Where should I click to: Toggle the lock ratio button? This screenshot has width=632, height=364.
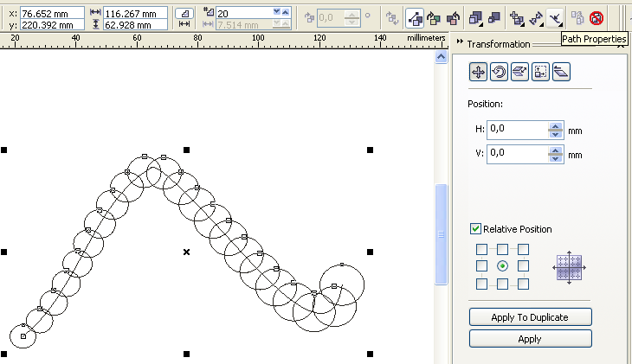(x=184, y=15)
